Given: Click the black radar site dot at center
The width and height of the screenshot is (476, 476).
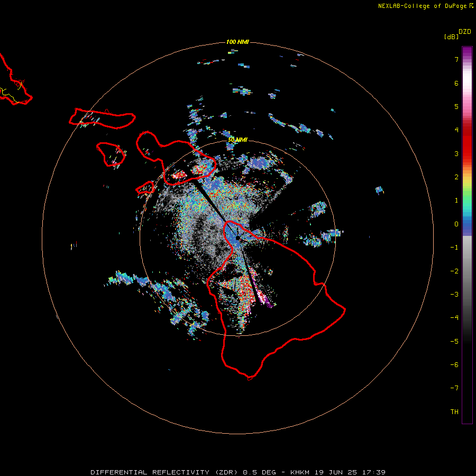Looking at the screenshot, I should click(237, 238).
